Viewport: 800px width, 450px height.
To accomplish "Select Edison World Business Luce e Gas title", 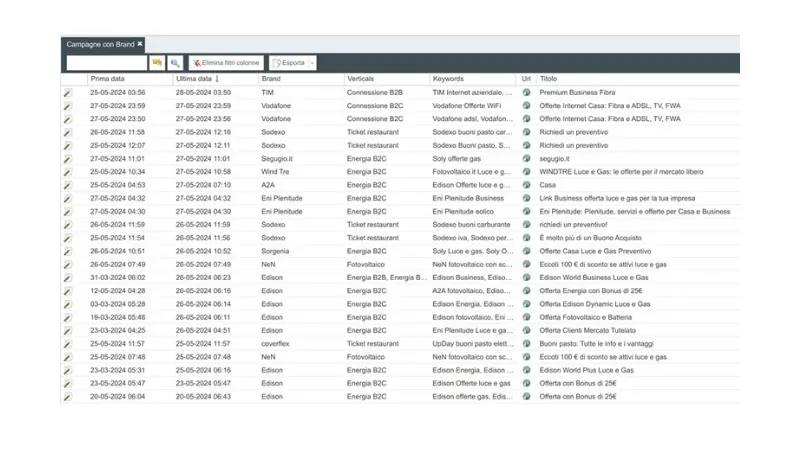I will click(x=594, y=278).
